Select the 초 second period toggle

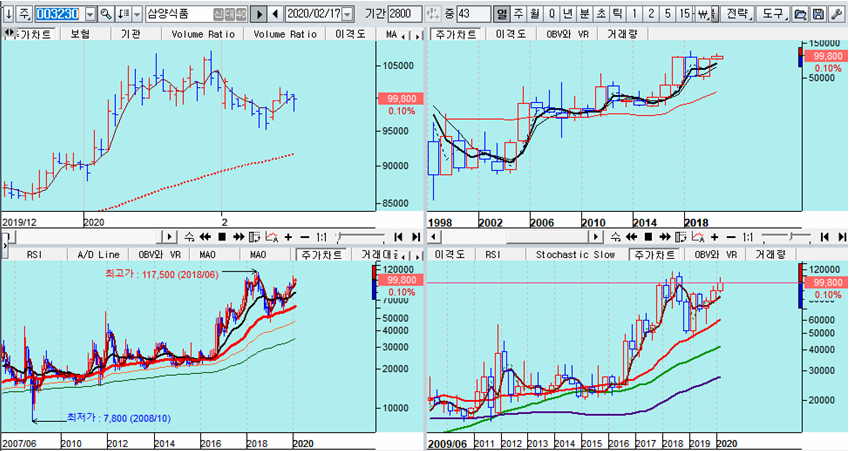601,14
